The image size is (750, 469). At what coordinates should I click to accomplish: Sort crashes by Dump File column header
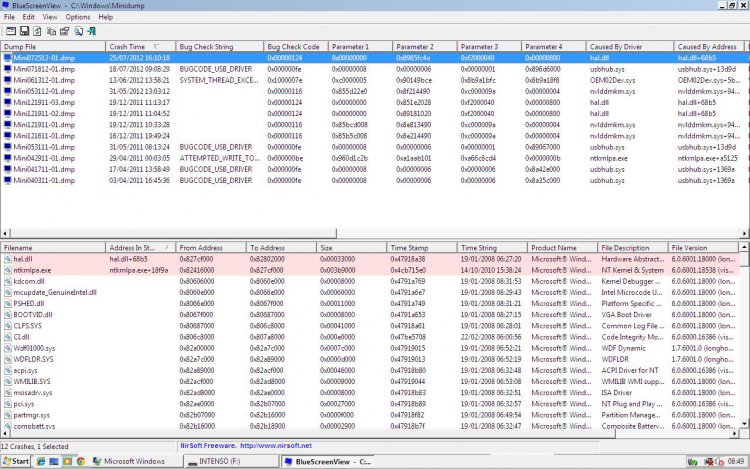point(53,46)
